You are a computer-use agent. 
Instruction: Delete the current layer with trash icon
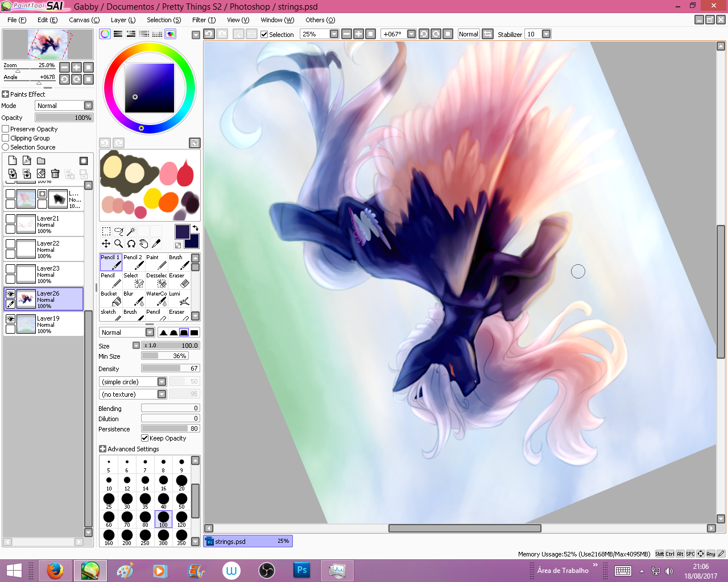(x=55, y=173)
